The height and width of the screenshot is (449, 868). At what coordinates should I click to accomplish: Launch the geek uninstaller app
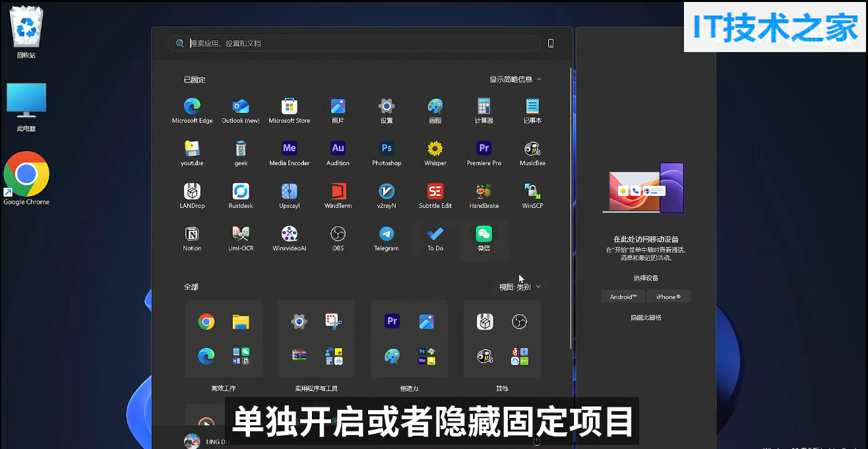(241, 153)
